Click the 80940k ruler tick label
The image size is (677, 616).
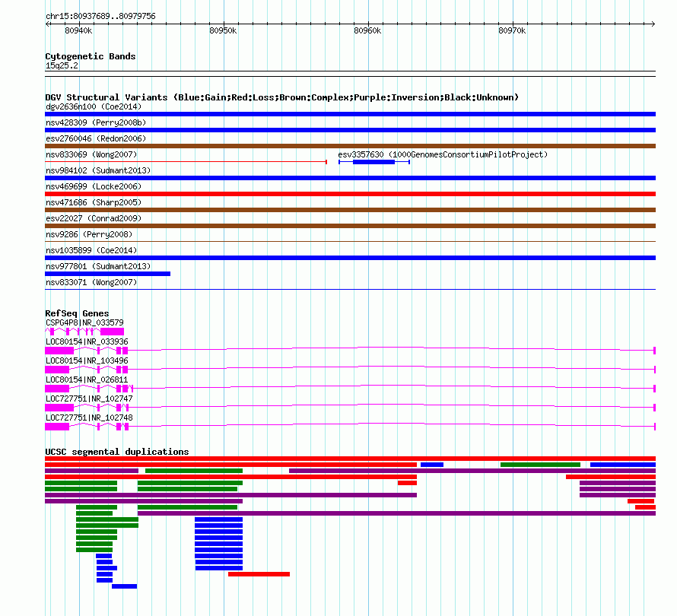coord(78,30)
